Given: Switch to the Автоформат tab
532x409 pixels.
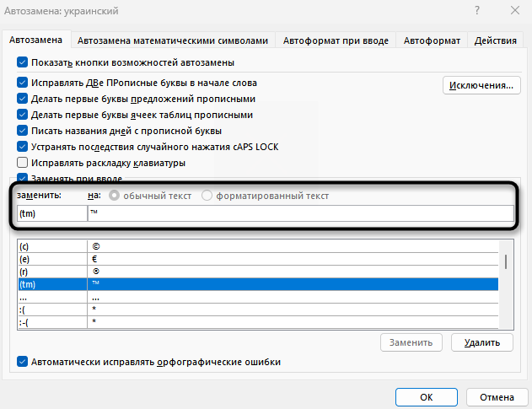Looking at the screenshot, I should click(432, 40).
